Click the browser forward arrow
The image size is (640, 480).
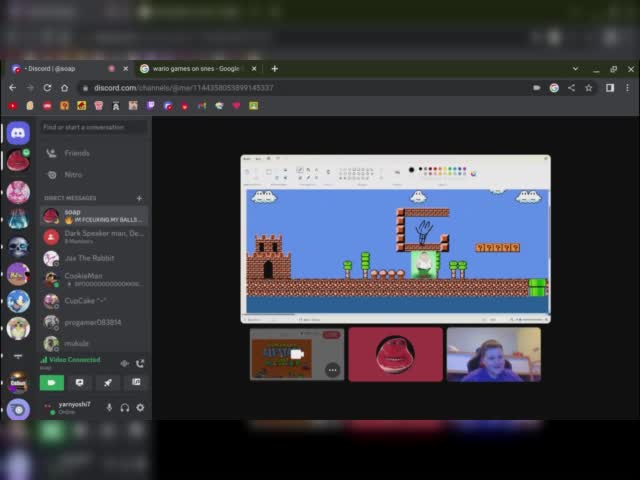tap(30, 88)
